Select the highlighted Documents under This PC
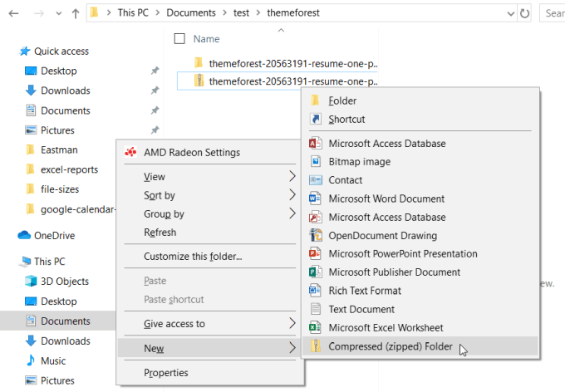The height and width of the screenshot is (392, 565). [x=57, y=321]
